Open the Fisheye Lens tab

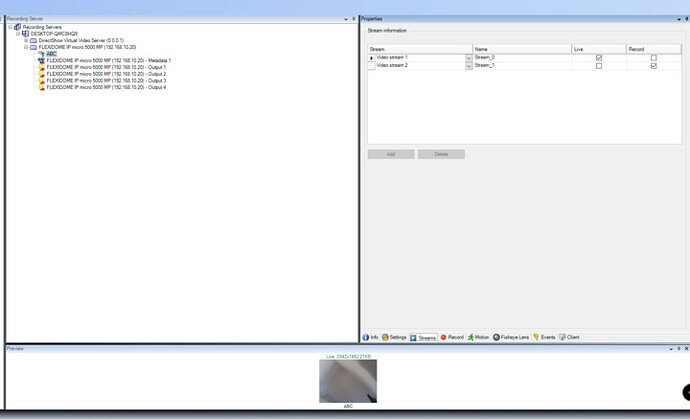[511, 337]
